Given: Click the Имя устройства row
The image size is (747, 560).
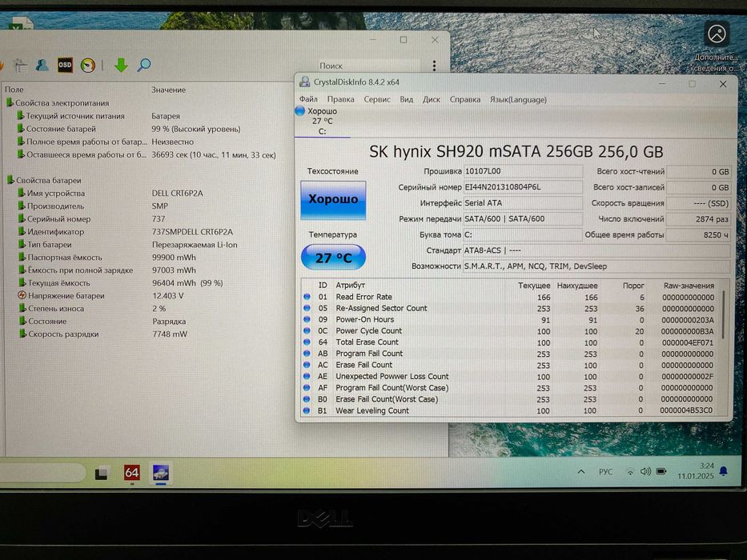Looking at the screenshot, I should [110, 194].
